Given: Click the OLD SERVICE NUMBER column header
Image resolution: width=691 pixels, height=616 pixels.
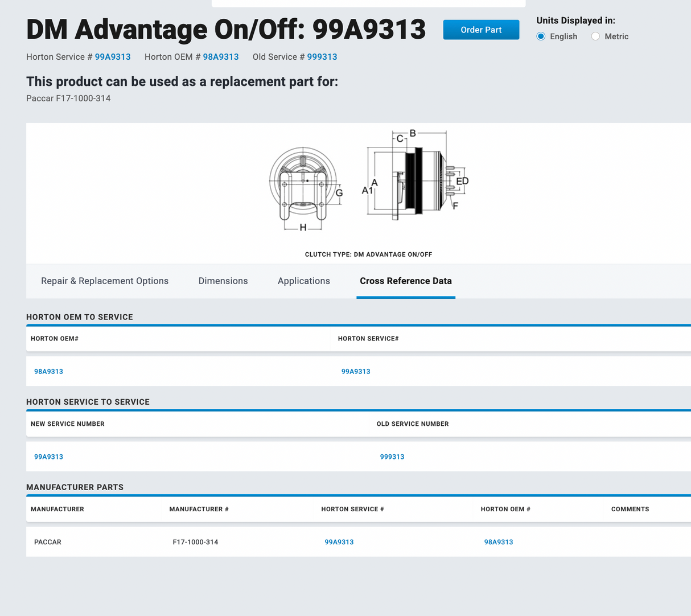Looking at the screenshot, I should pos(413,424).
